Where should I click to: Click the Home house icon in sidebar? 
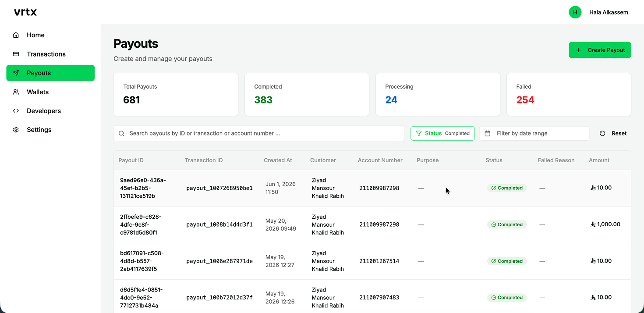[16, 35]
